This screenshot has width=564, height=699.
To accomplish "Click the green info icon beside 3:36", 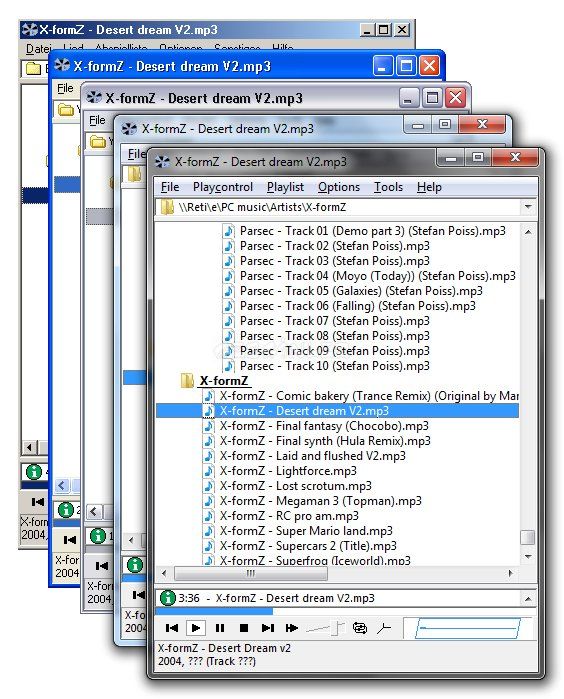I will [168, 598].
